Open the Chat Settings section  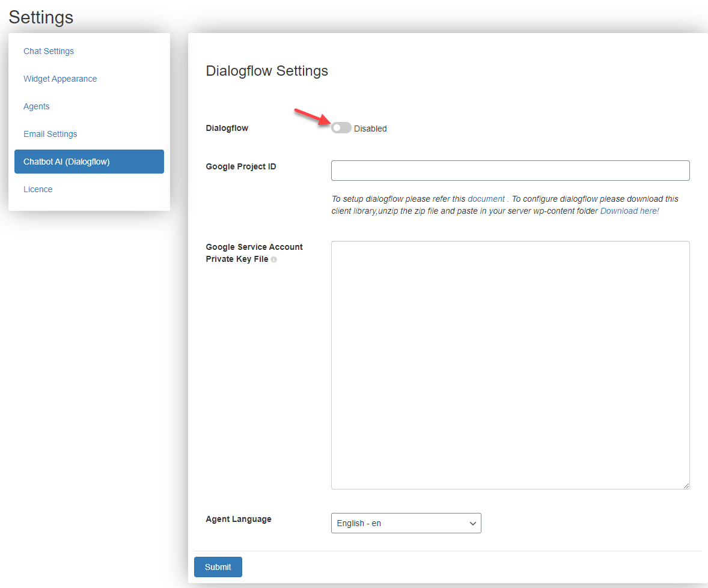tap(48, 51)
